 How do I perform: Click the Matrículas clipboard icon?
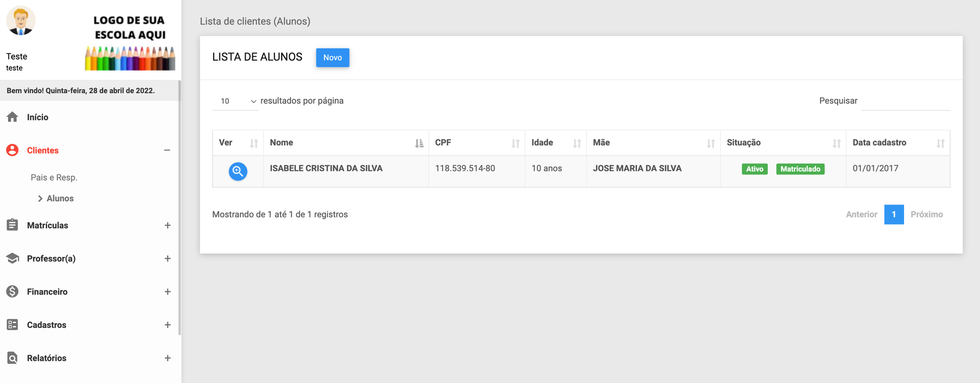12,225
